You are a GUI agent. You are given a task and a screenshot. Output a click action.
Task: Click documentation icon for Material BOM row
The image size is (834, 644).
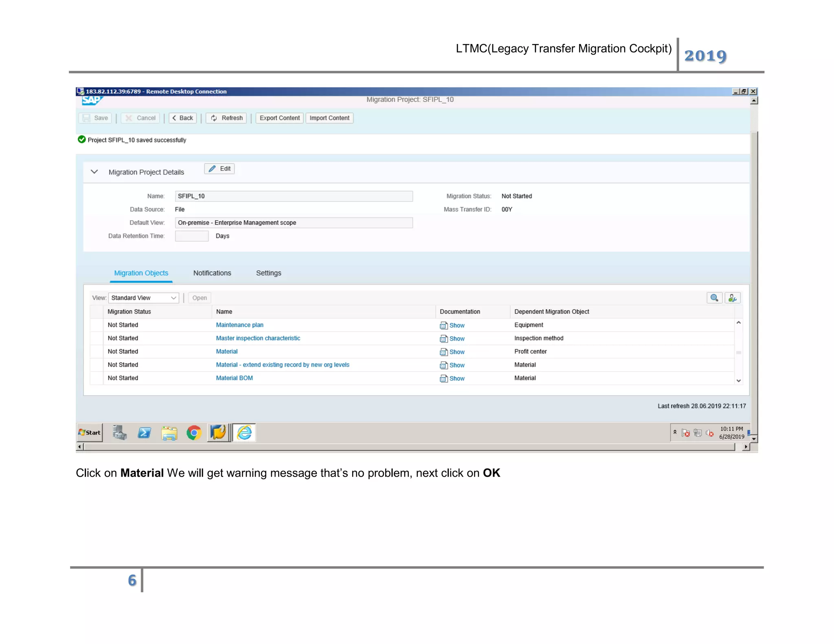(x=443, y=379)
